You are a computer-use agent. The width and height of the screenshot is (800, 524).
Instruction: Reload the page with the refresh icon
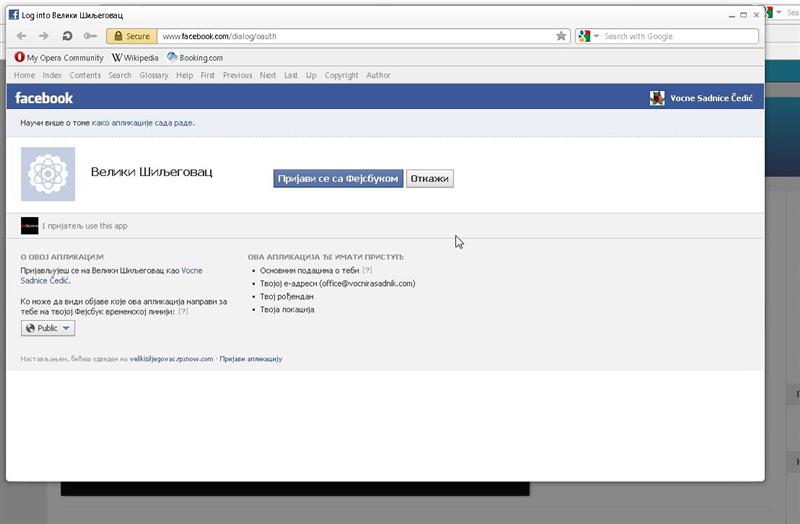coord(67,36)
